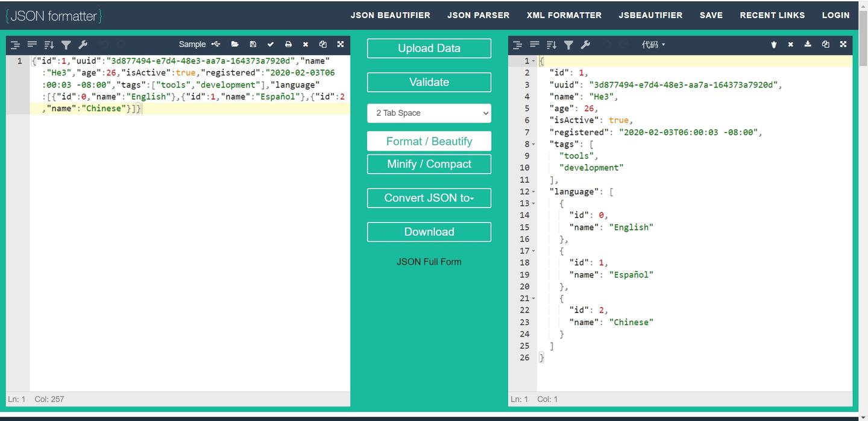Save the JSON using the save icon
This screenshot has width=868, height=421.
tap(253, 44)
